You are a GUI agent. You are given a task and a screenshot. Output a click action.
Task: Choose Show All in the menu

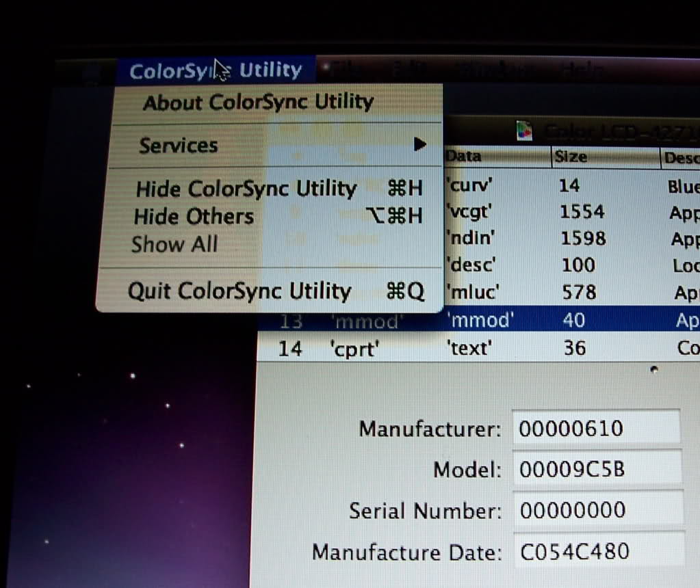pos(270,245)
